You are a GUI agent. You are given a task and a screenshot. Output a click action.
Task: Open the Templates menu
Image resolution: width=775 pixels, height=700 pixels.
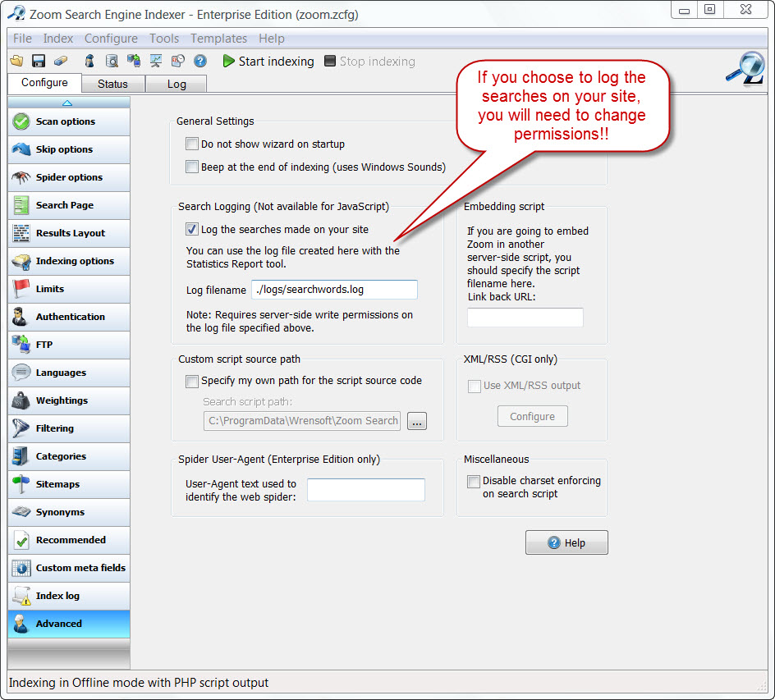click(218, 39)
